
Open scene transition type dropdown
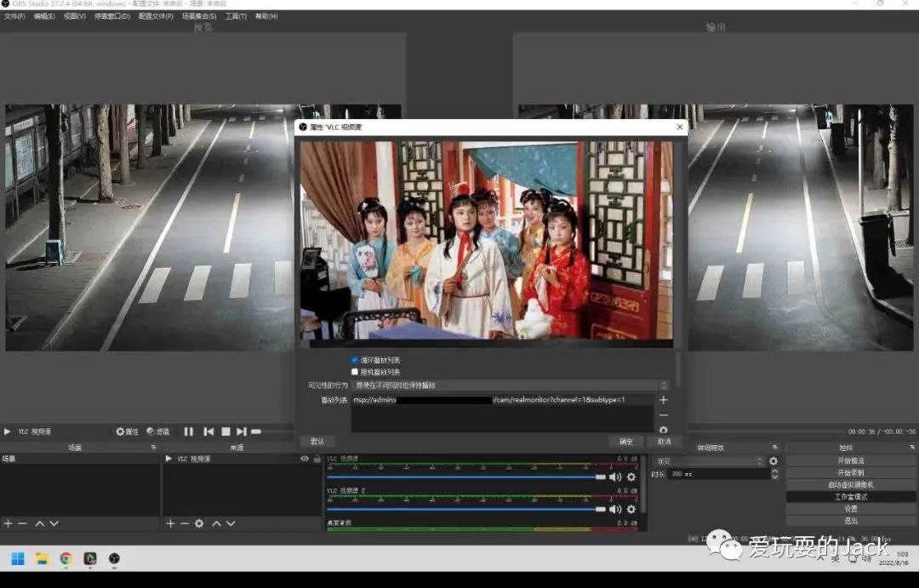point(708,461)
